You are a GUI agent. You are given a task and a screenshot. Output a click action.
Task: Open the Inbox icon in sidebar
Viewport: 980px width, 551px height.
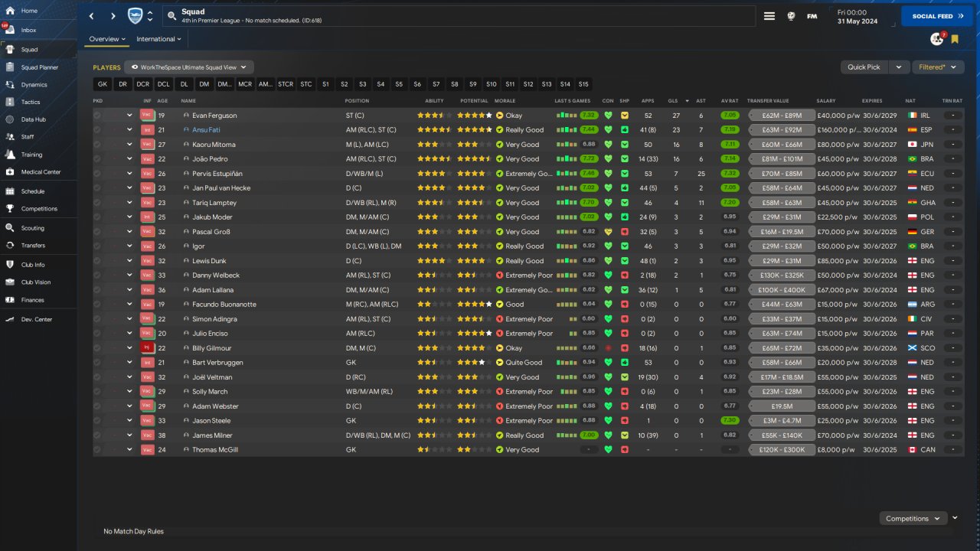[10, 30]
